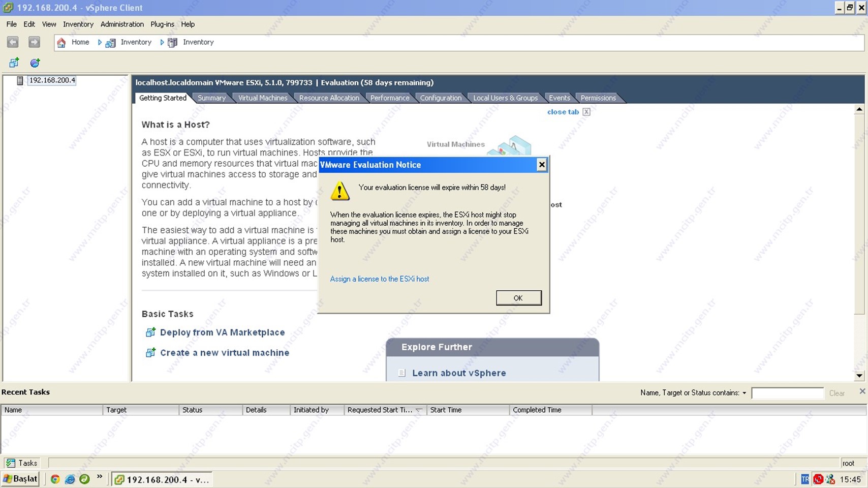Launch Chrome from quick launch
868x488 pixels.
pyautogui.click(x=55, y=479)
